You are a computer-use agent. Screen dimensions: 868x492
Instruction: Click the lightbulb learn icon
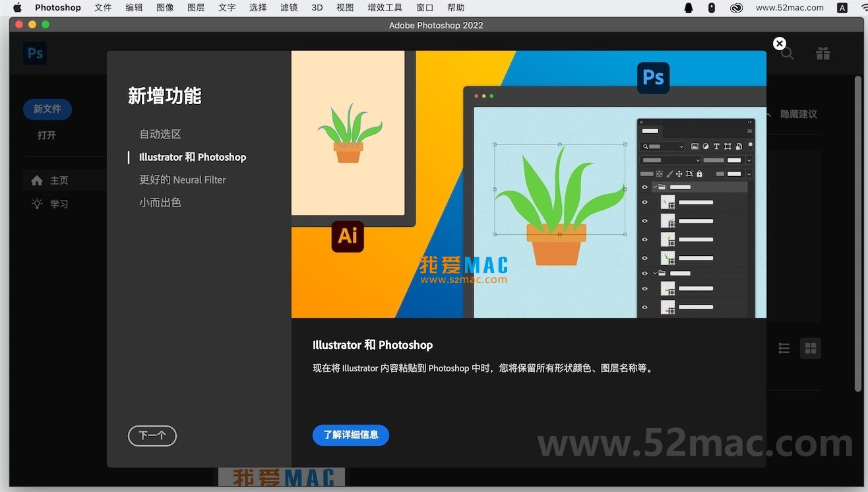[37, 203]
